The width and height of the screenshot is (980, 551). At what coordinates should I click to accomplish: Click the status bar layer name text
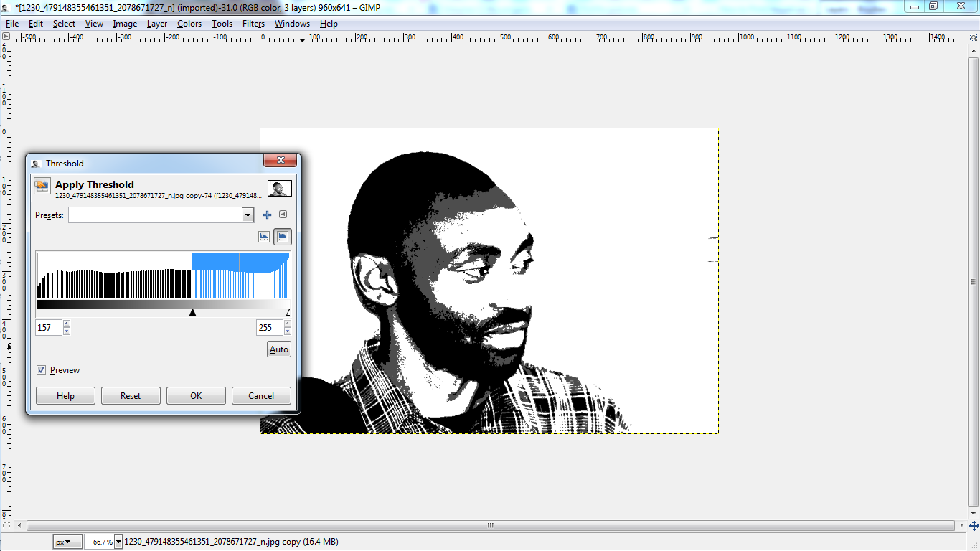(x=231, y=542)
